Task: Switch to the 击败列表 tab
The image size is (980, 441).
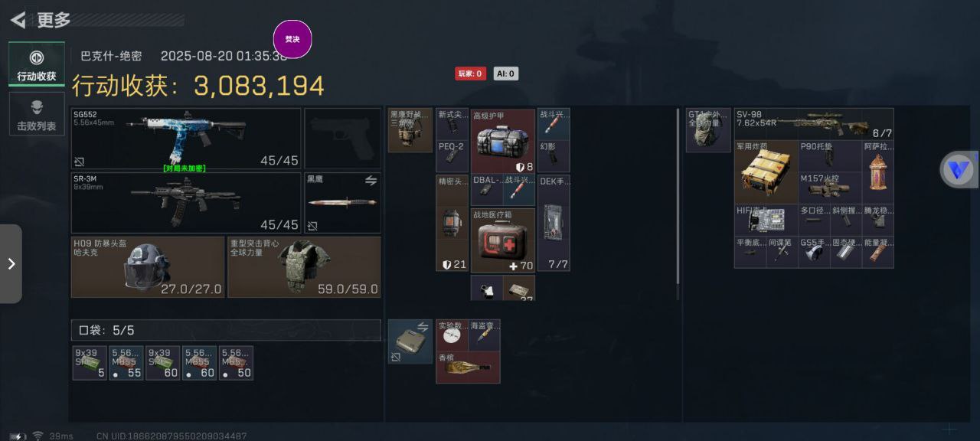Action: click(x=37, y=113)
